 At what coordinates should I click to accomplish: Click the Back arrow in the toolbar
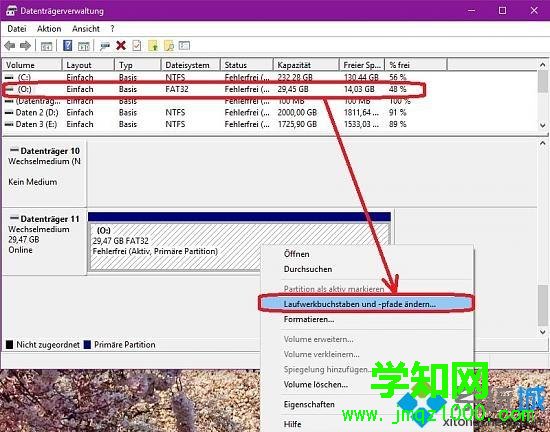pos(9,46)
